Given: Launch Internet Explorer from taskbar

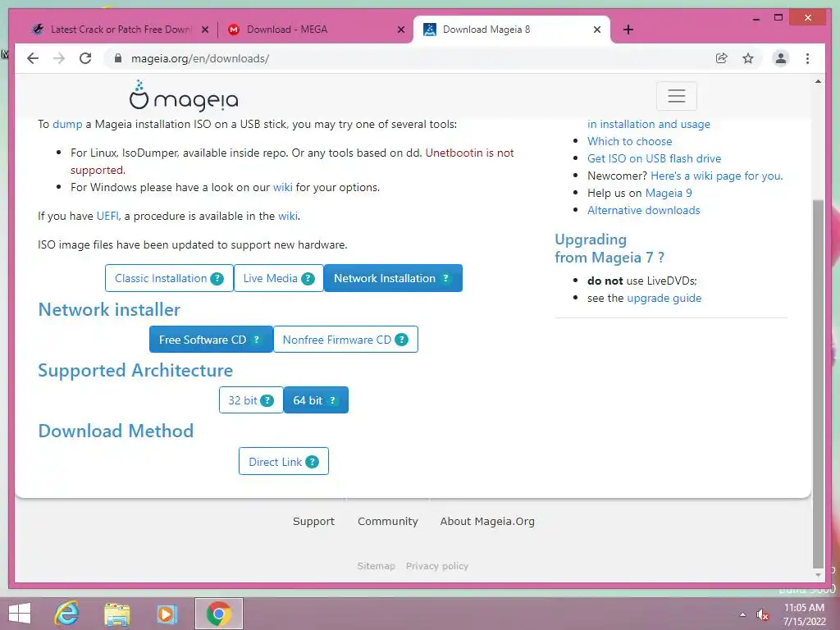Looking at the screenshot, I should pyautogui.click(x=67, y=614).
